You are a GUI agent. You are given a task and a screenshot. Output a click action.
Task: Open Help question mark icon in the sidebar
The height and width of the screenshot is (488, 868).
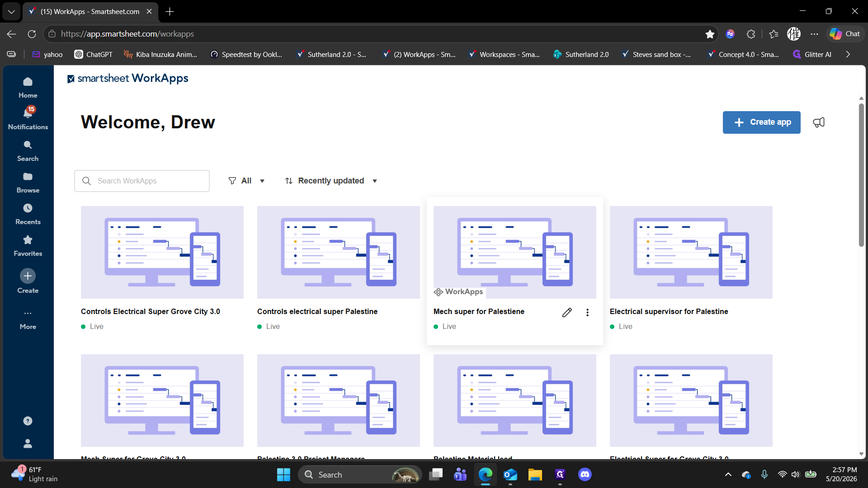click(x=28, y=421)
